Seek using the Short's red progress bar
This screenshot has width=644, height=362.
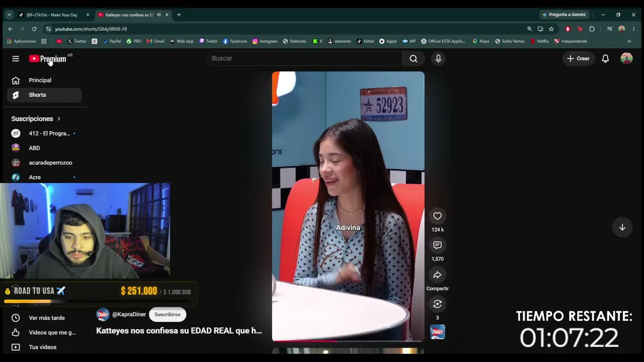point(348,341)
